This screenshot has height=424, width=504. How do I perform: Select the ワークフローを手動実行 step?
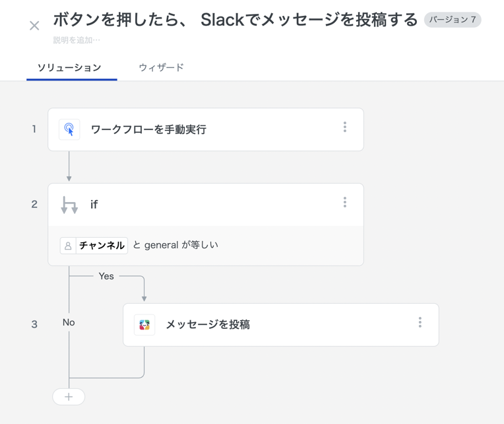pyautogui.click(x=148, y=129)
